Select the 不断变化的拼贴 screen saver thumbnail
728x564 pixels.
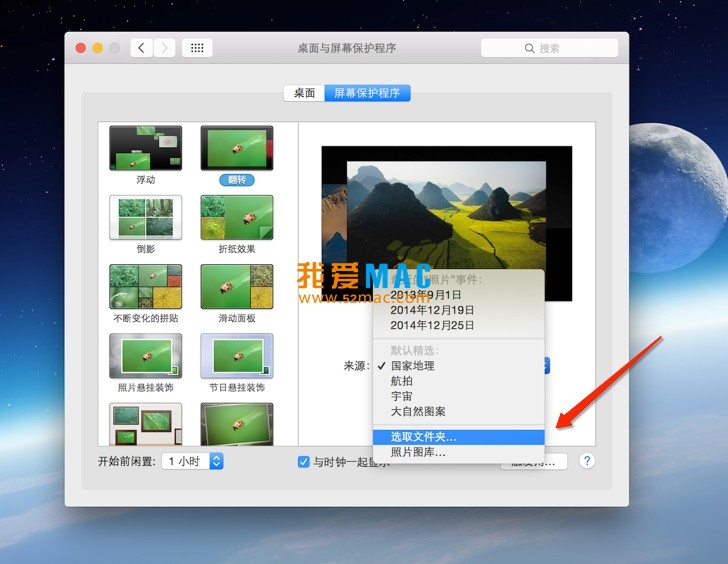(x=145, y=286)
